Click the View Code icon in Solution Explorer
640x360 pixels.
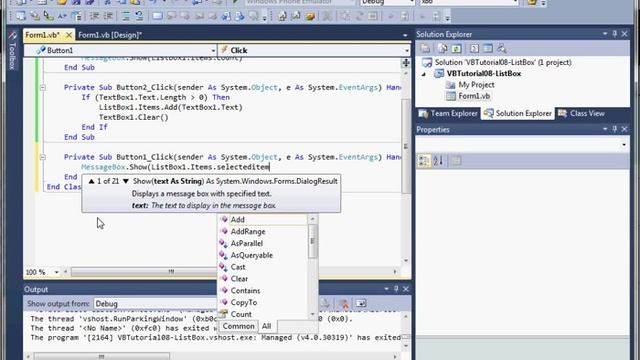point(474,49)
